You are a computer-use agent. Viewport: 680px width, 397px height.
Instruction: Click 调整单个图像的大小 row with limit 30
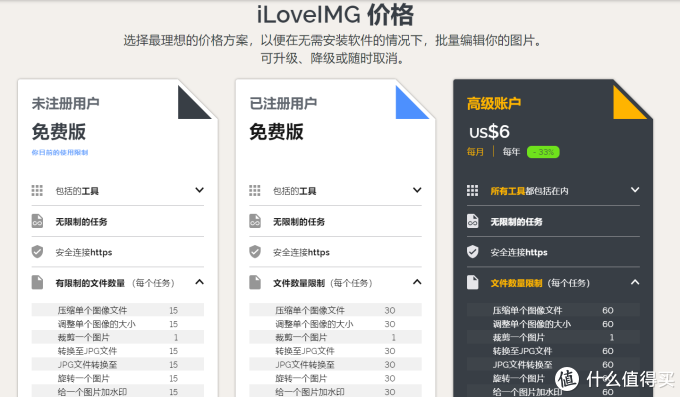335,324
